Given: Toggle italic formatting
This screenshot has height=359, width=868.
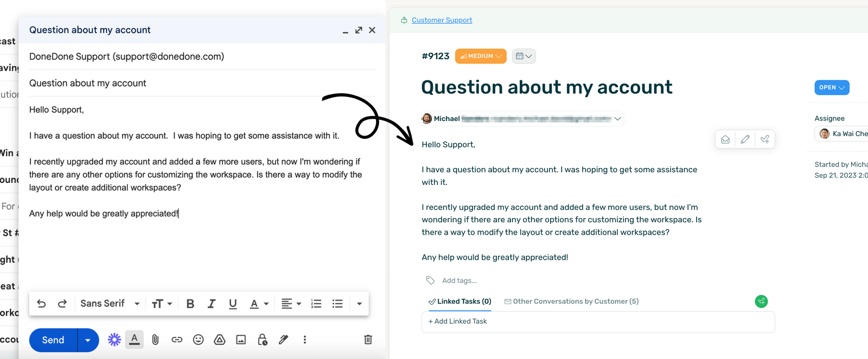Looking at the screenshot, I should coord(212,304).
